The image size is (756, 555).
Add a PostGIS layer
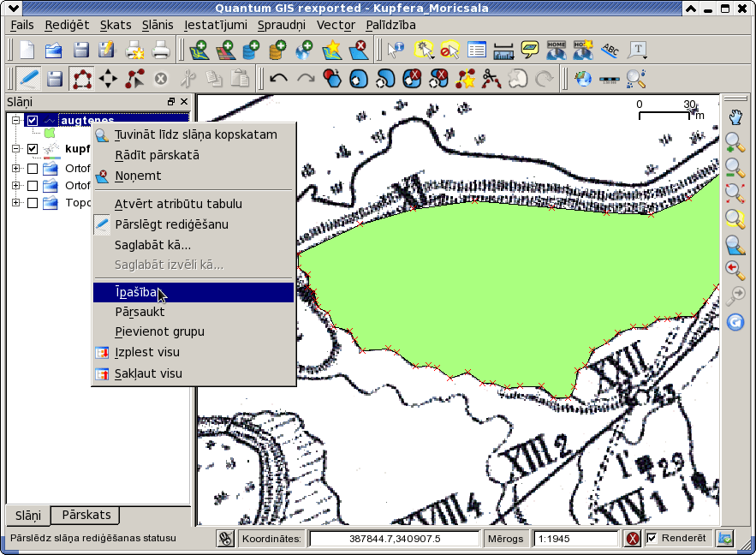251,50
